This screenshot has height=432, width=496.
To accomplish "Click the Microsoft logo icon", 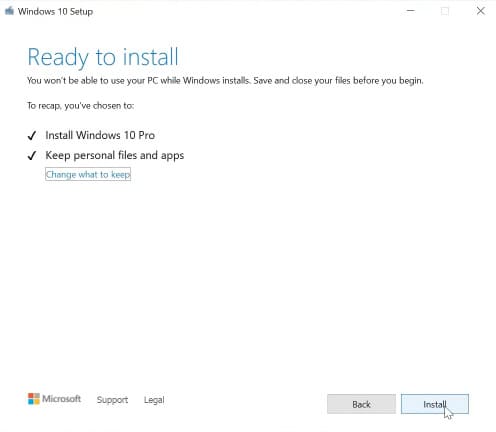I will click(x=34, y=399).
